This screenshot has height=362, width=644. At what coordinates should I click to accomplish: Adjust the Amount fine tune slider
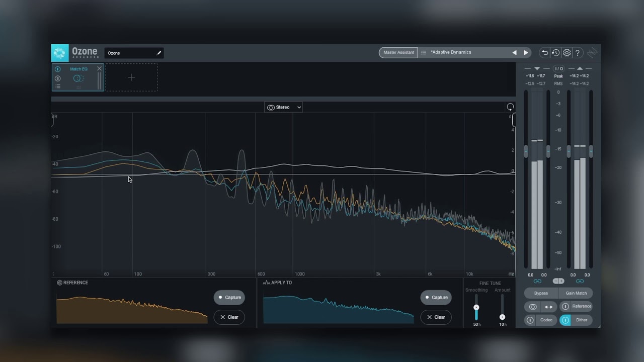pyautogui.click(x=502, y=317)
